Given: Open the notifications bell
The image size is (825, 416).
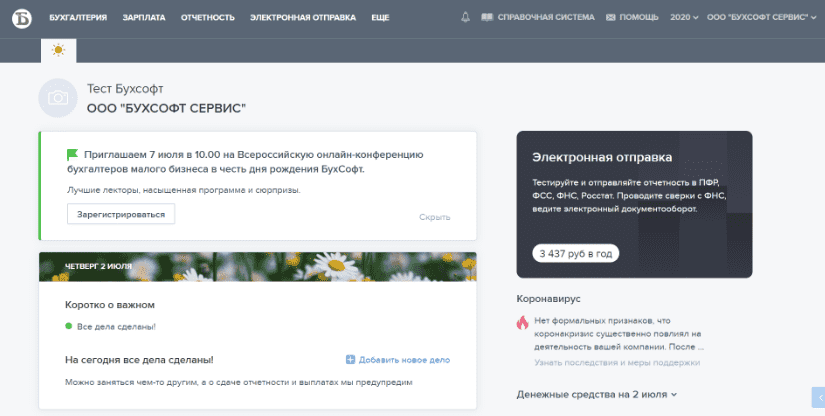Looking at the screenshot, I should (x=465, y=17).
